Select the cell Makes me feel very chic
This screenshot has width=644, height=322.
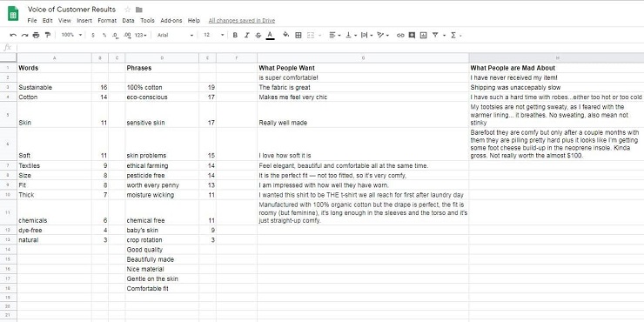click(x=363, y=97)
